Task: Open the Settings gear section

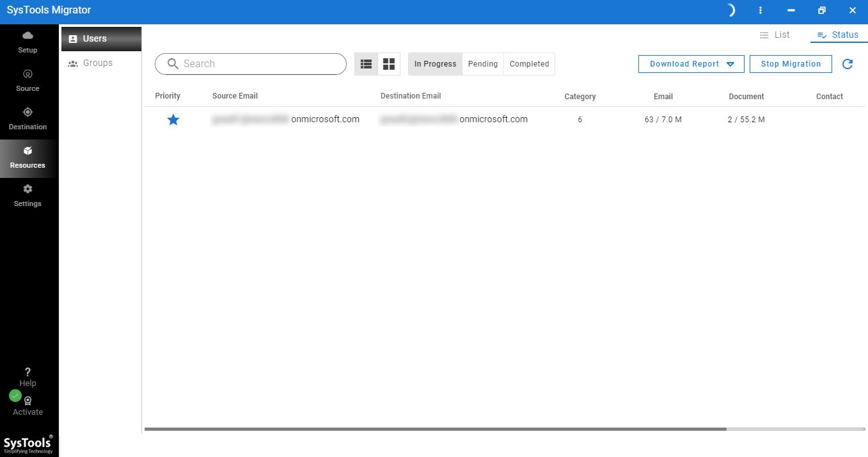Action: tap(28, 195)
